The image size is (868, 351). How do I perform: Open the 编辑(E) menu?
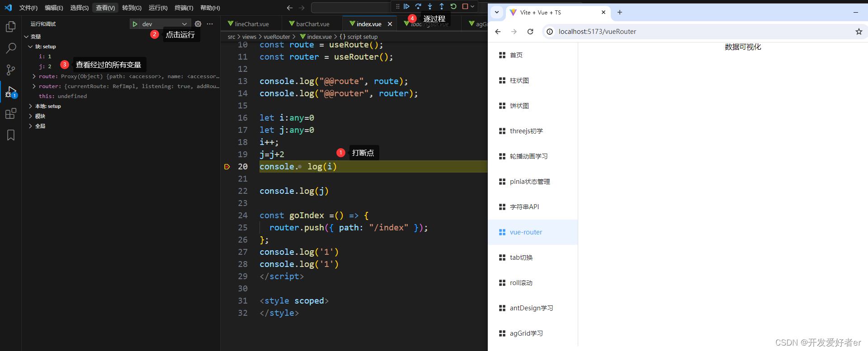(x=54, y=8)
